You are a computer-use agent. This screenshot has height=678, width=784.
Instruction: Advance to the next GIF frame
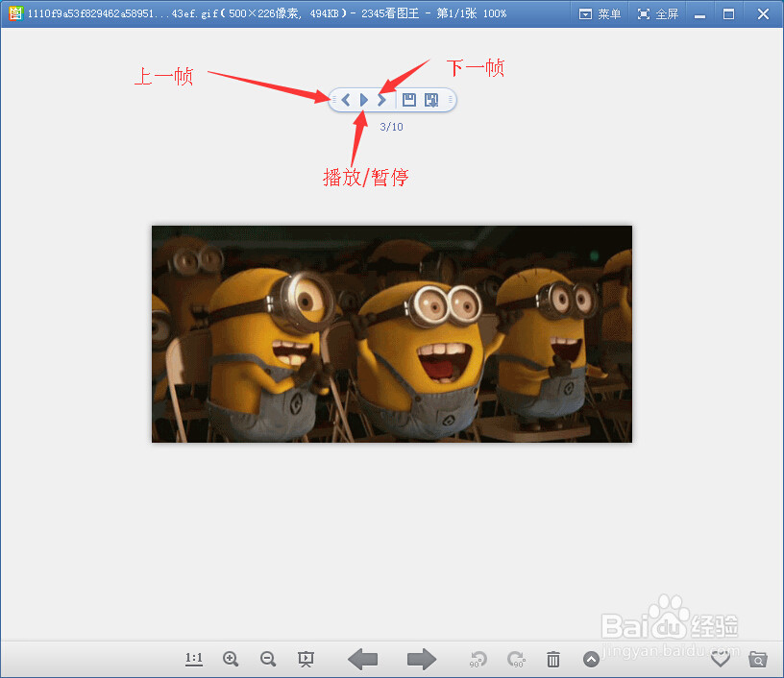pos(381,100)
